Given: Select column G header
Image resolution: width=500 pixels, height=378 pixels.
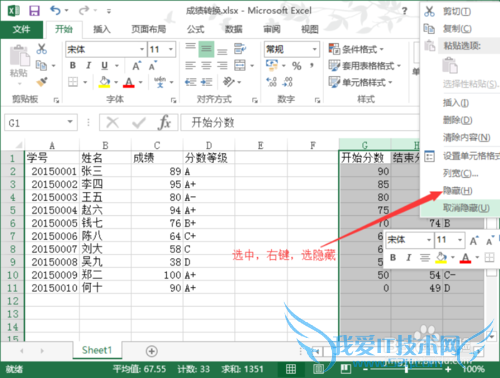Looking at the screenshot, I should tap(365, 145).
